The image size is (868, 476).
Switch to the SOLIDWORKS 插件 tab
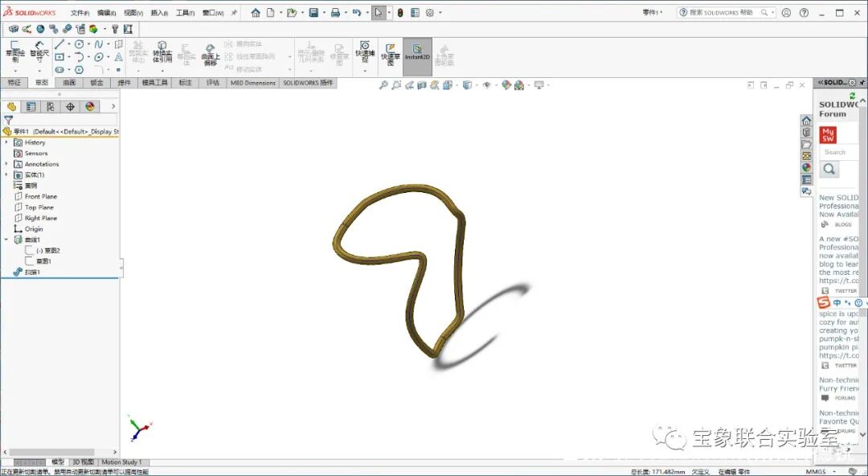309,83
